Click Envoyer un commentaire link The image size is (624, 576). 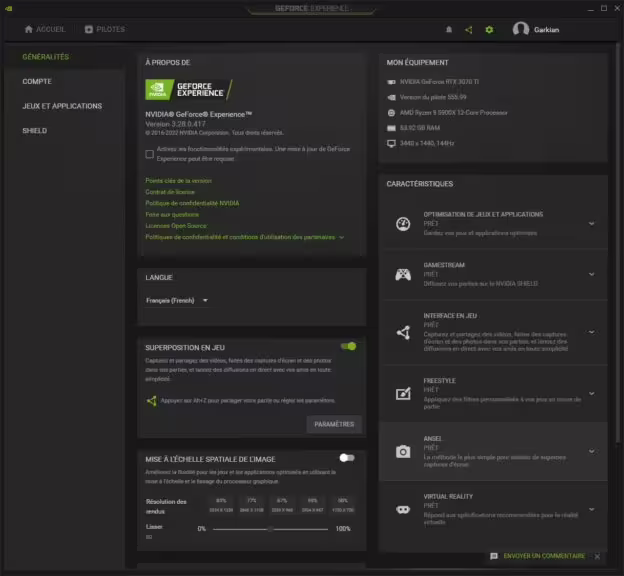[x=544, y=556]
